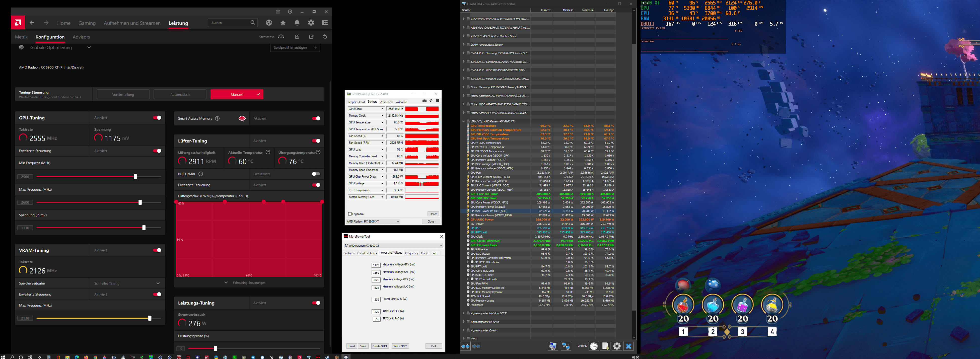Toggle Smart Access Memory switch

click(x=316, y=119)
